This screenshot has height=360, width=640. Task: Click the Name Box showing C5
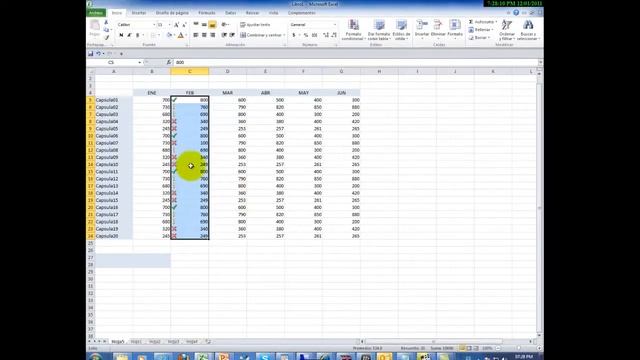[112, 62]
